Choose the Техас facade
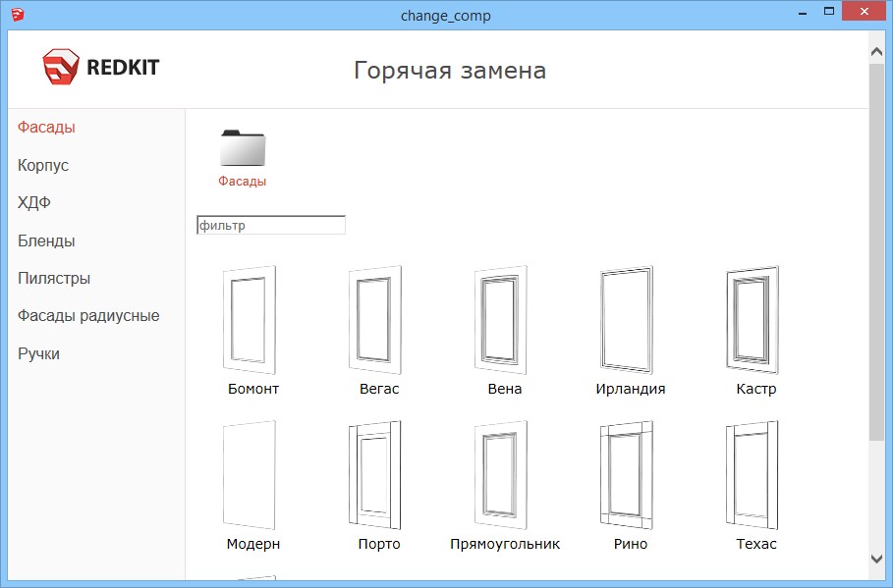Screen dimensions: 893x588 click(752, 474)
